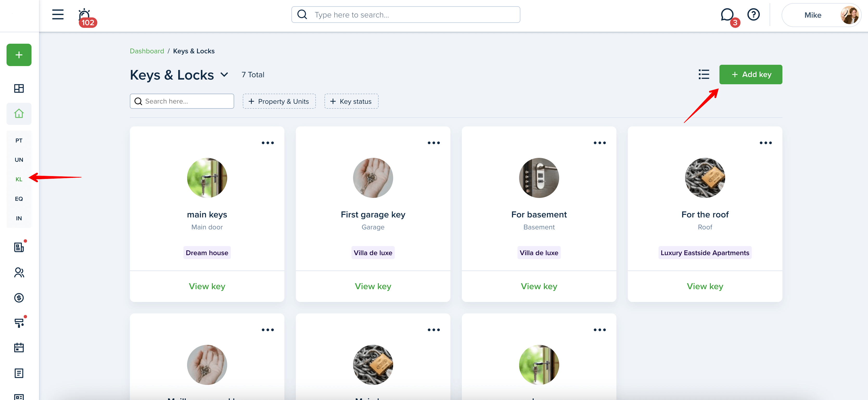
Task: Go to the Dashboard breadcrumb link
Action: [x=147, y=51]
